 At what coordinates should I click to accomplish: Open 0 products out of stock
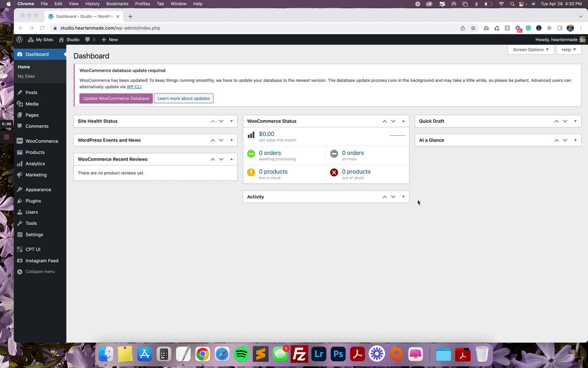356,172
